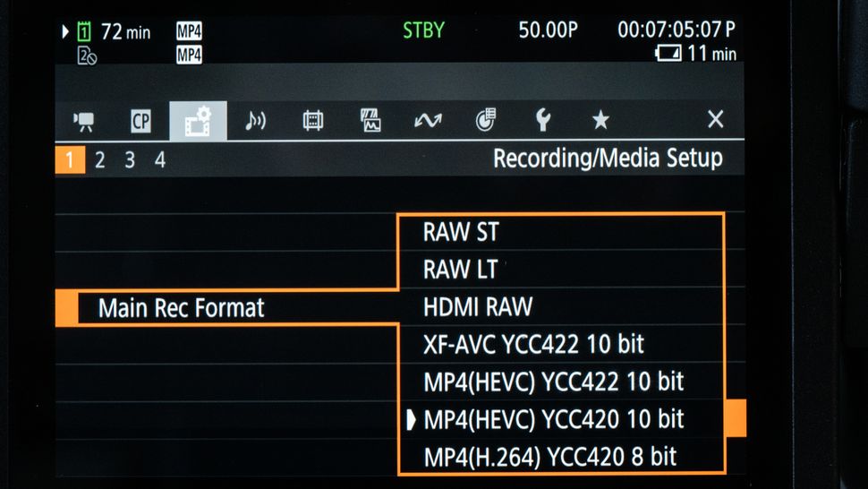Choose RAW ST recording format
The width and height of the screenshot is (868, 489).
click(461, 233)
